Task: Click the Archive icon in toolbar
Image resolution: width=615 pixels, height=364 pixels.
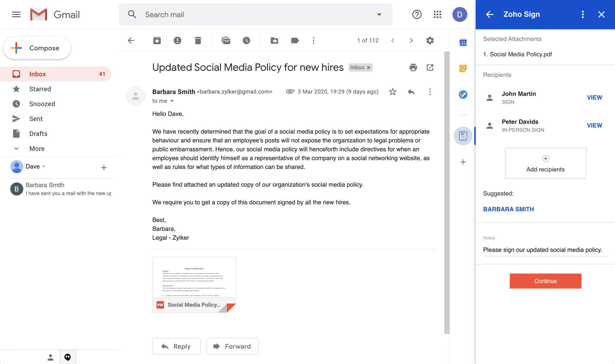Action: [x=157, y=40]
